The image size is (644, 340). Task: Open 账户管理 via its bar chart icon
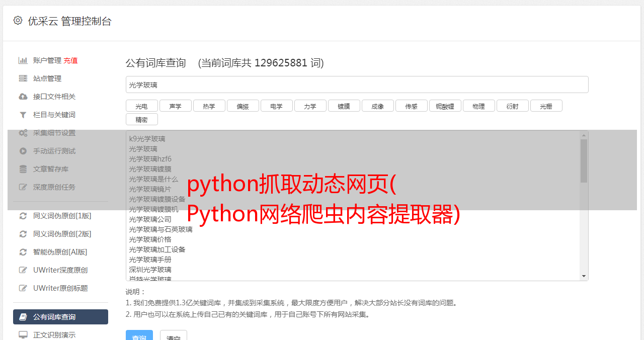[23, 60]
